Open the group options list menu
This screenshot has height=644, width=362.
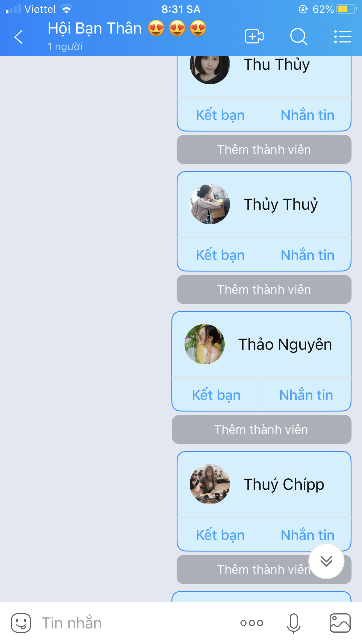pyautogui.click(x=343, y=37)
